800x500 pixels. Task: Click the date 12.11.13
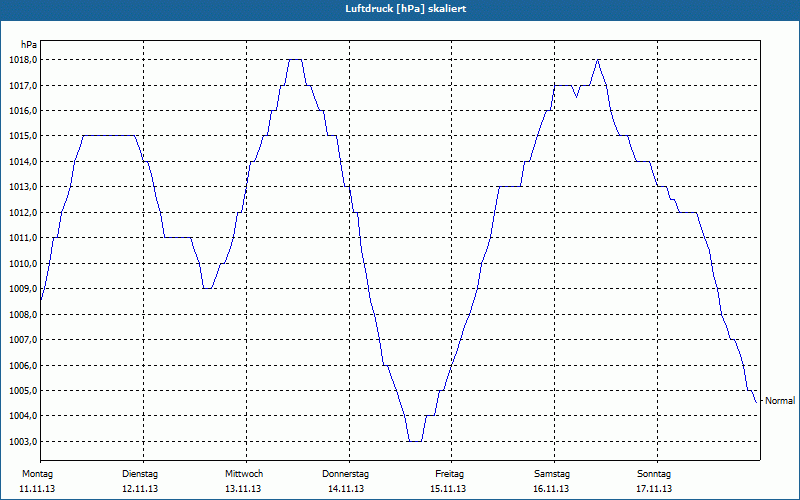tap(140, 489)
